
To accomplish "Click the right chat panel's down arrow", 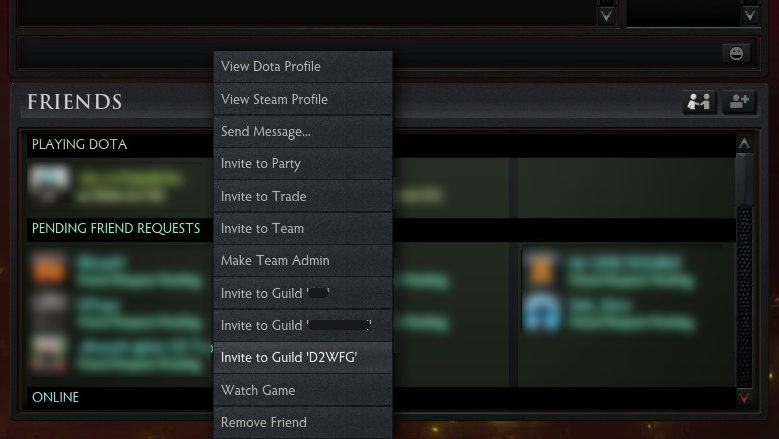I will coord(750,16).
